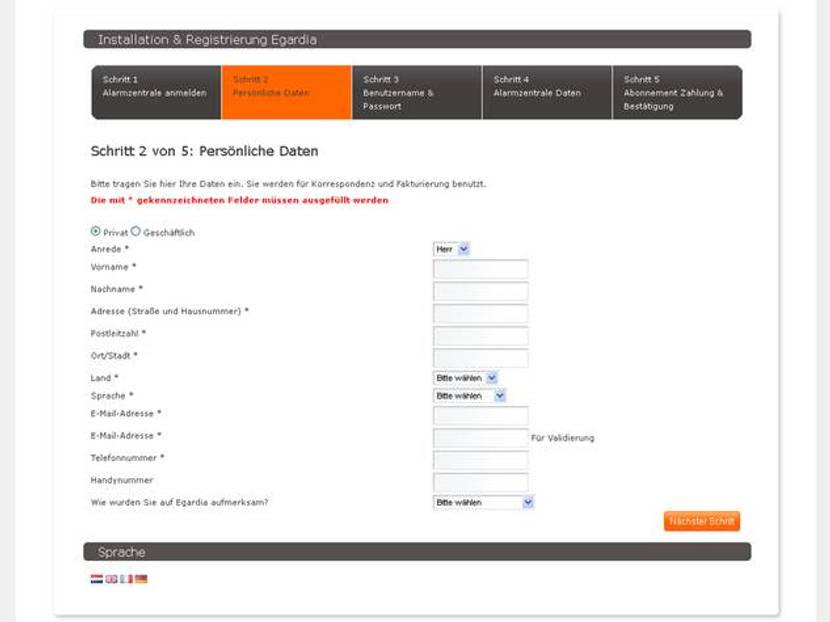Image resolution: width=830 pixels, height=622 pixels.
Task: Click the red required-fields notice text
Action: coord(239,200)
